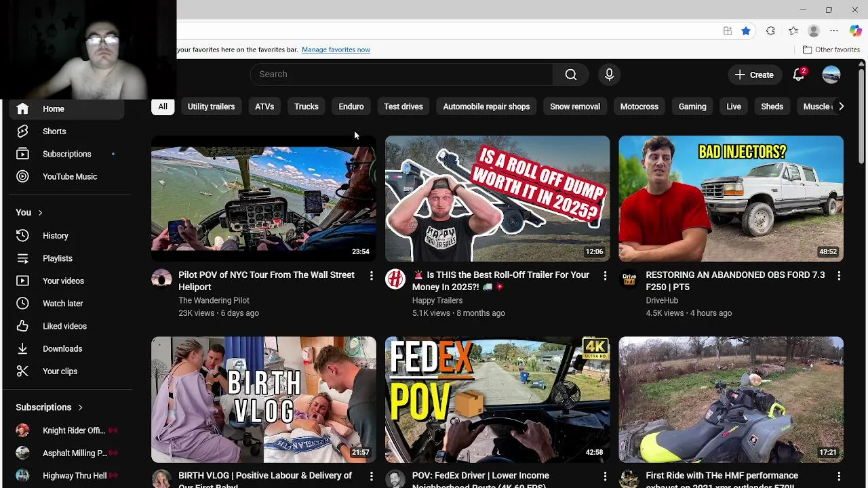Open options for Pilot POV video

click(x=371, y=276)
